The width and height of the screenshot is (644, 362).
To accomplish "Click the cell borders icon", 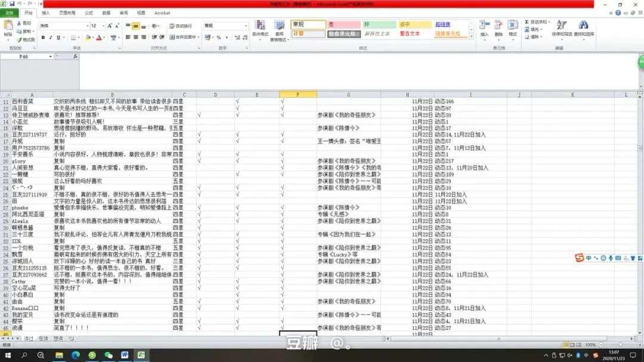I will 73,38.
